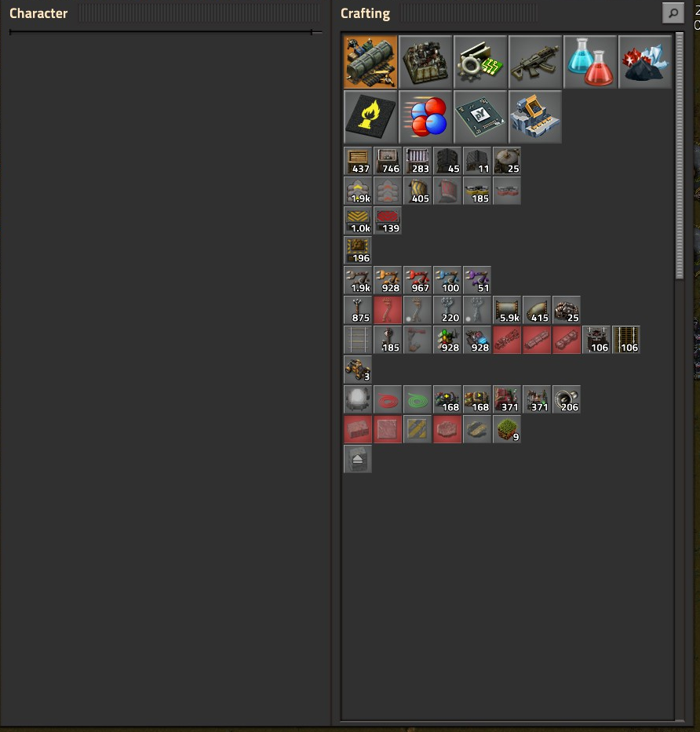Craft the round tank showing 25
This screenshot has height=732, width=700.
pos(507,161)
